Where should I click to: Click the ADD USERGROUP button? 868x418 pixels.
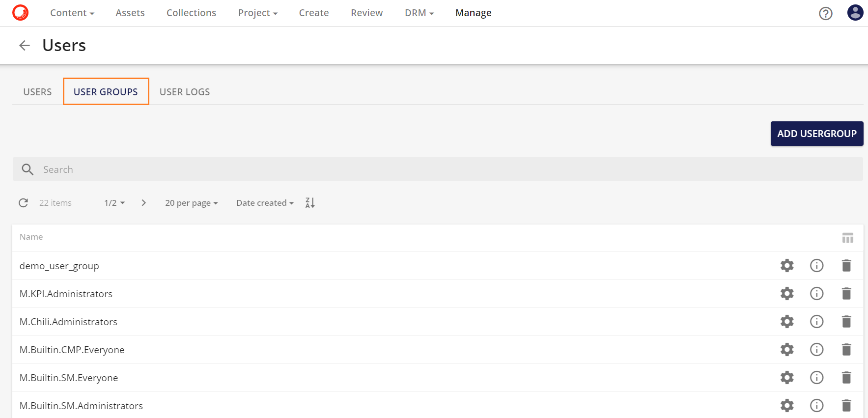coord(816,134)
